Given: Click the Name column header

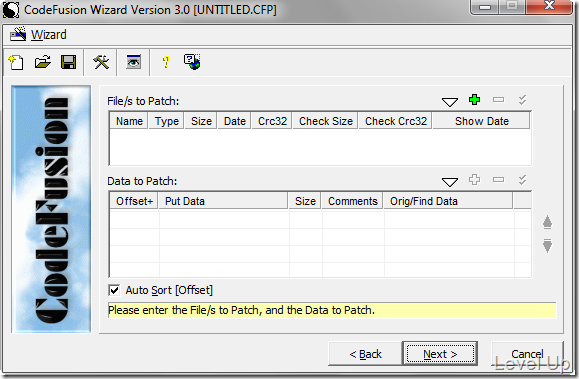Looking at the screenshot, I should [129, 121].
